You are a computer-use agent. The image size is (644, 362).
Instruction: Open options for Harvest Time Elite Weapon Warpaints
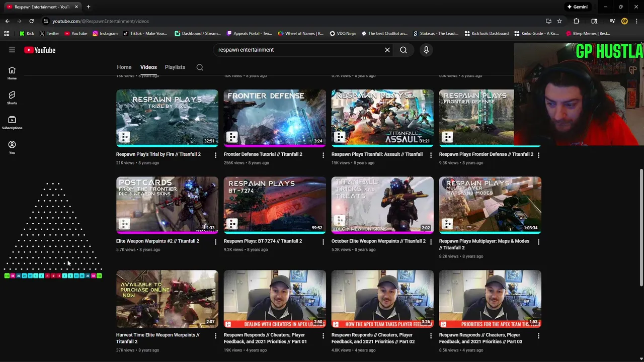[215, 335]
